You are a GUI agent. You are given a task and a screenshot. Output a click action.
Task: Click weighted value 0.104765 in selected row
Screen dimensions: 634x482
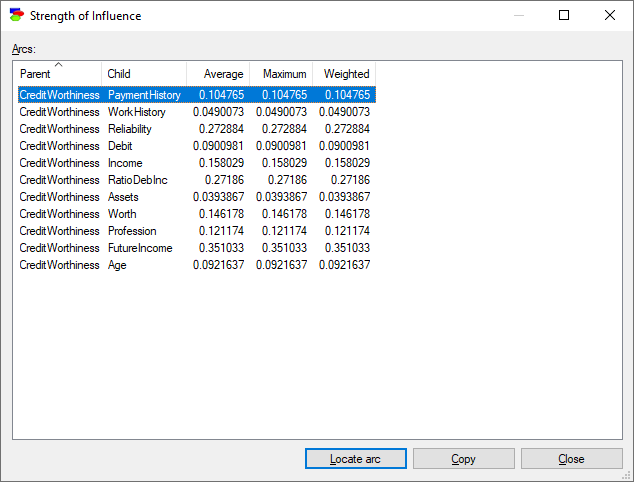click(x=347, y=95)
